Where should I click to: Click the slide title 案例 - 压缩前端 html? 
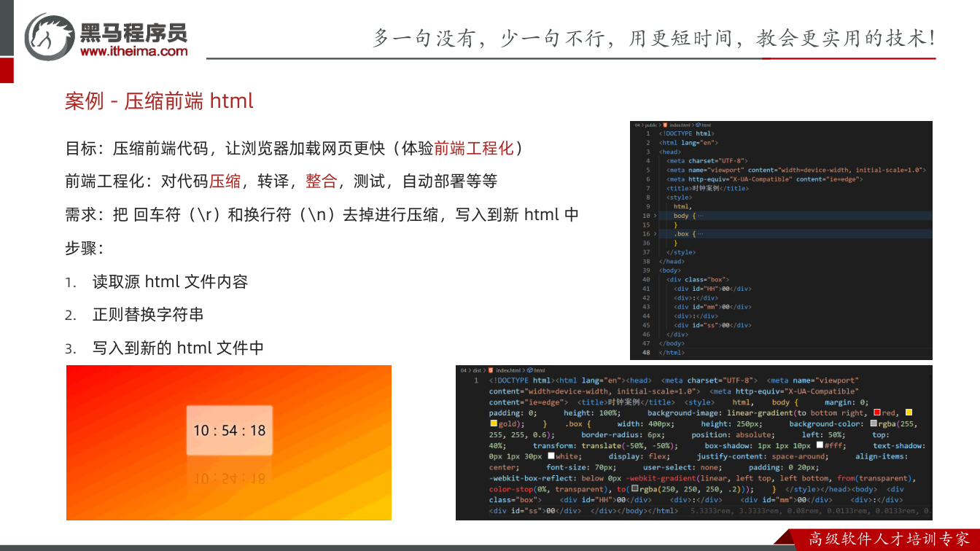[159, 101]
